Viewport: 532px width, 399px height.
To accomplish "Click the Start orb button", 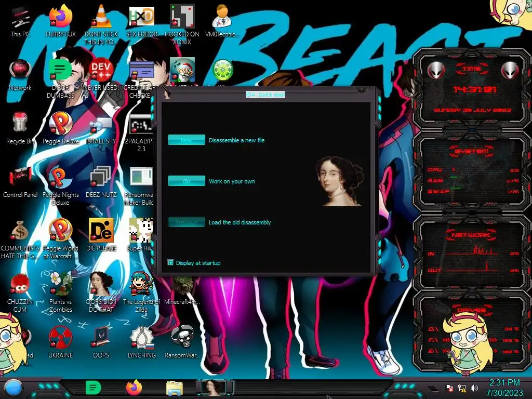I will click(13, 388).
